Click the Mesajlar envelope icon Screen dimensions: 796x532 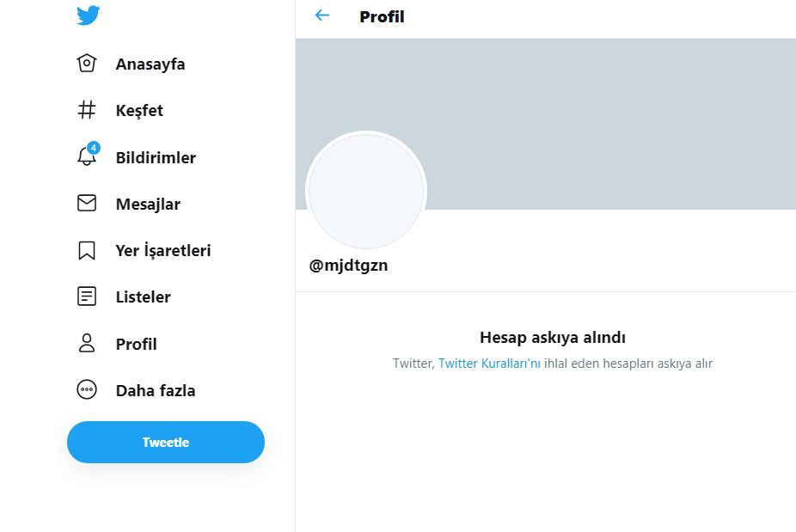pos(87,204)
